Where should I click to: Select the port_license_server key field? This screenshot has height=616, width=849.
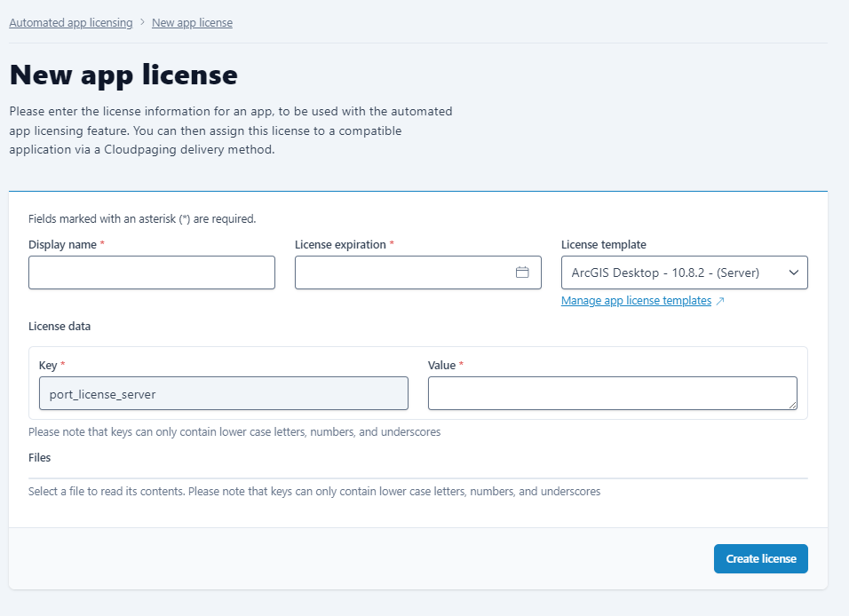pos(224,393)
